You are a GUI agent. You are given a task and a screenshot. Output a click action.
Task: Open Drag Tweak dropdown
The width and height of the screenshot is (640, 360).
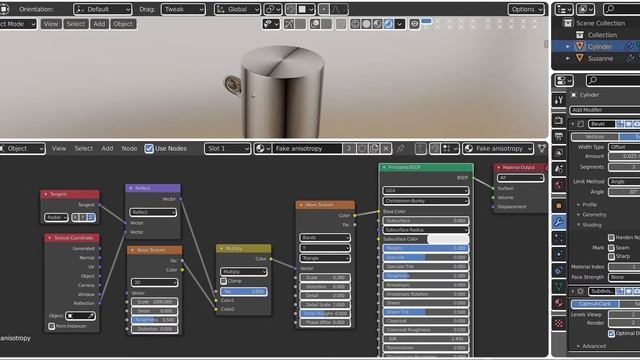183,9
